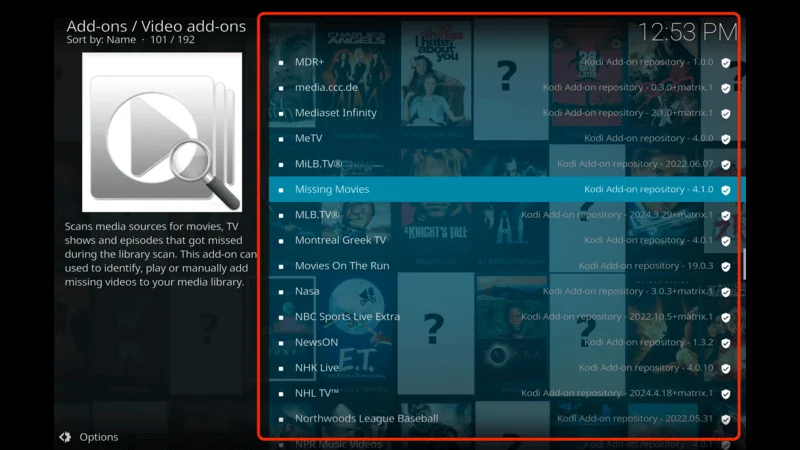Select the MeTV add-on

507,138
